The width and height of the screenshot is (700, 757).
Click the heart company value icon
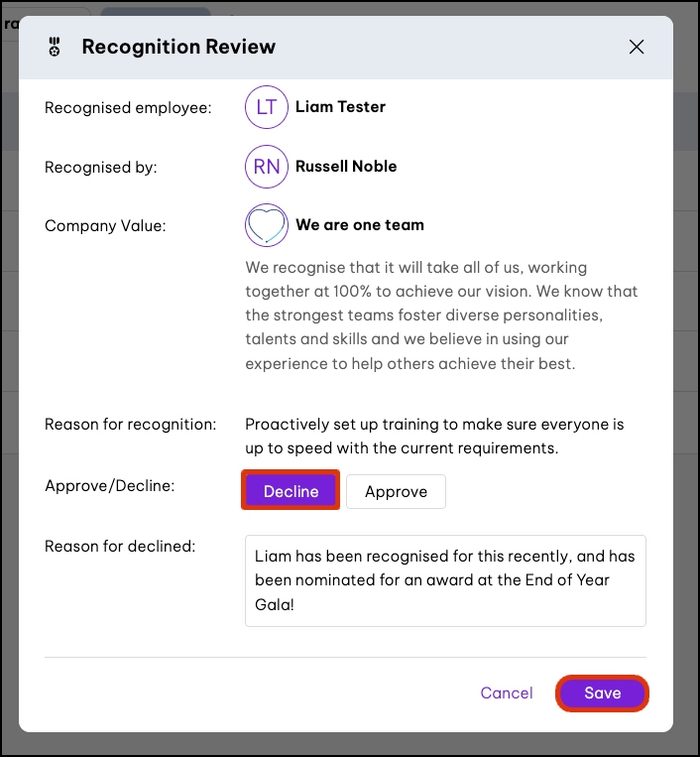(266, 225)
